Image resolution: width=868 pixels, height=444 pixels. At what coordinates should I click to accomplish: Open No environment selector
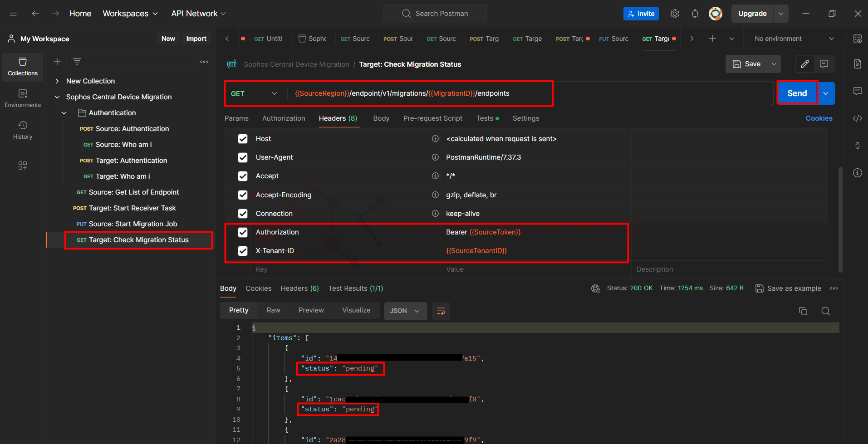[794, 39]
